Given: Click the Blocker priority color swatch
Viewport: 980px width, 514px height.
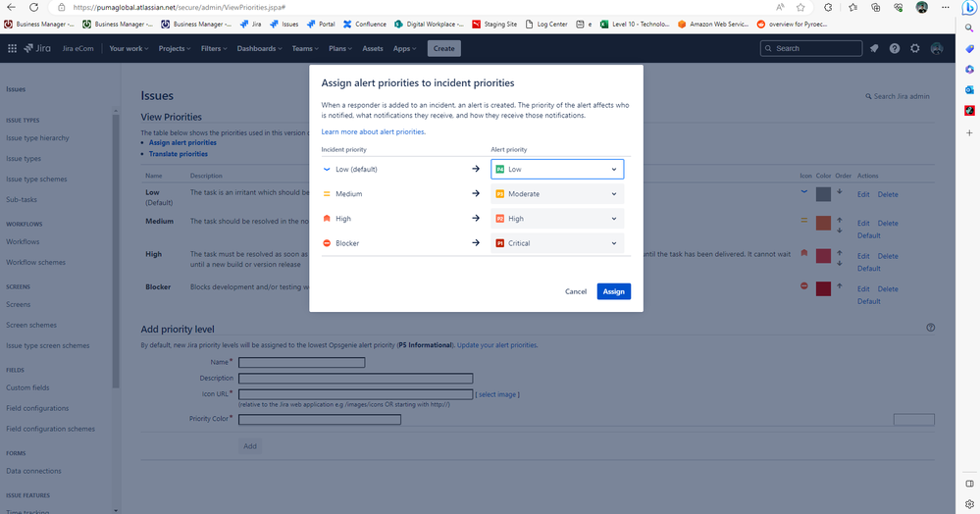Looking at the screenshot, I should click(x=823, y=288).
